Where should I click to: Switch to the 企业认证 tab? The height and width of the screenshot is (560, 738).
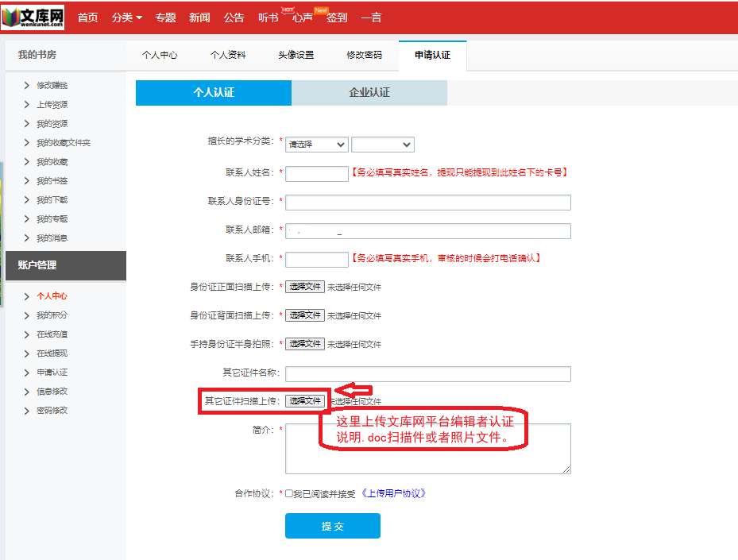click(x=369, y=92)
